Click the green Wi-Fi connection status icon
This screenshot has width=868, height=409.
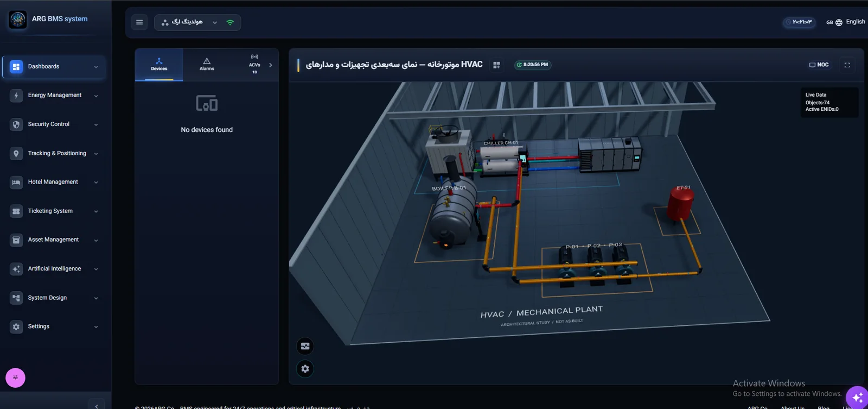[230, 22]
